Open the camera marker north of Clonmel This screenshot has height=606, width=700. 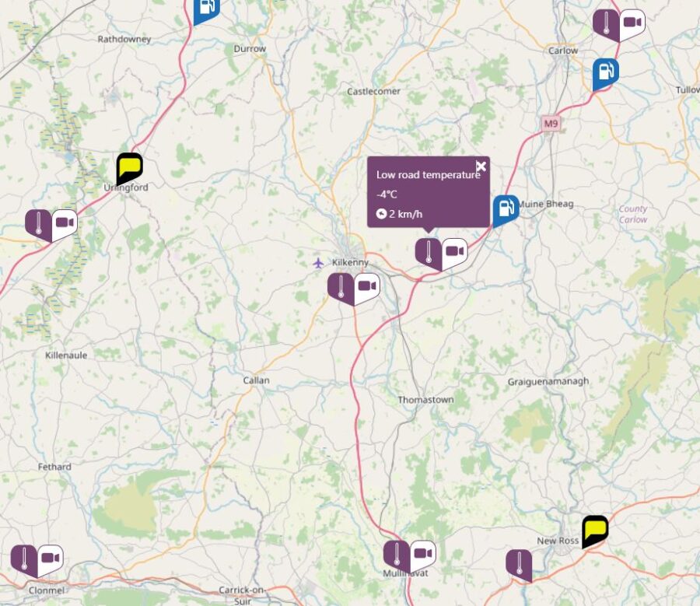(51, 561)
